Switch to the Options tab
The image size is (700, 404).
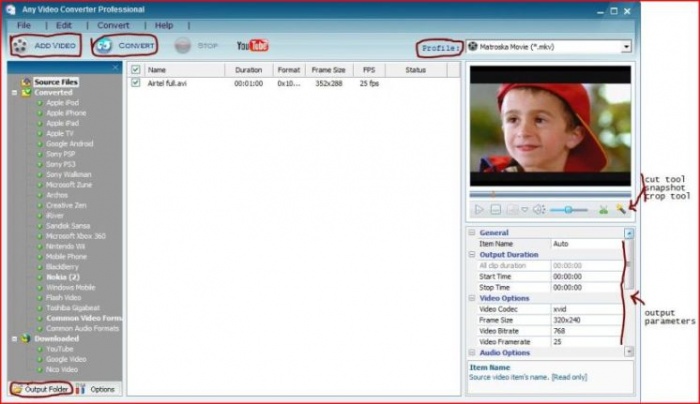point(102,388)
